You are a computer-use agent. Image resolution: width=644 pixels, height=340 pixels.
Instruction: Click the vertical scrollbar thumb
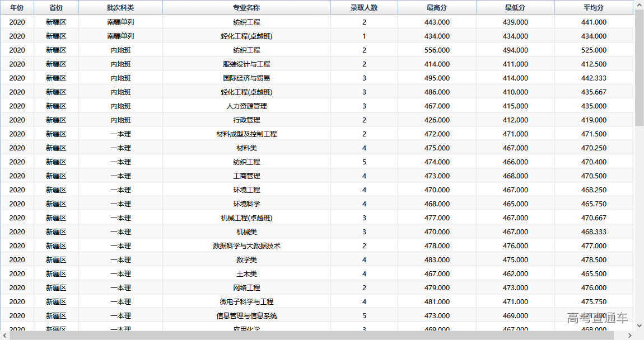tap(639, 67)
